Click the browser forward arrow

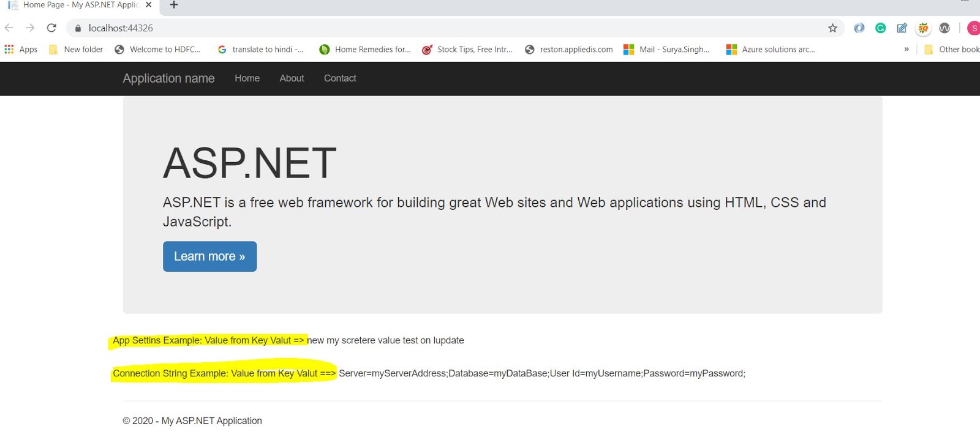[x=30, y=28]
